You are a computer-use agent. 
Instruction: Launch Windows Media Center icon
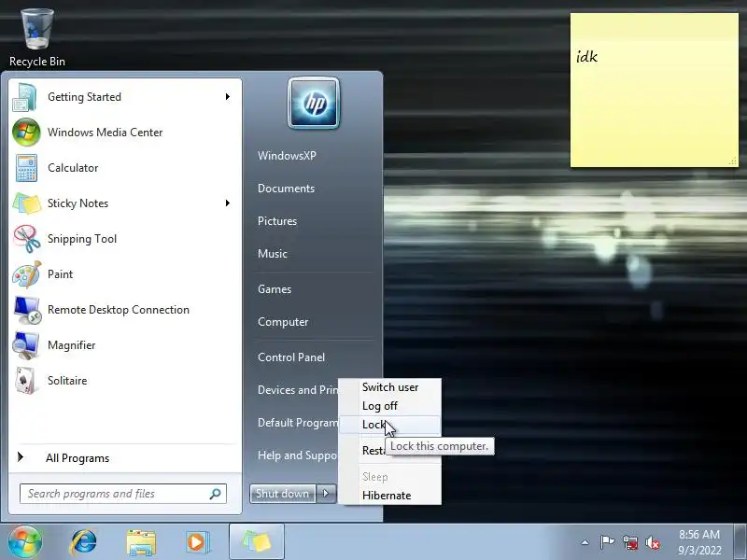[x=26, y=133]
